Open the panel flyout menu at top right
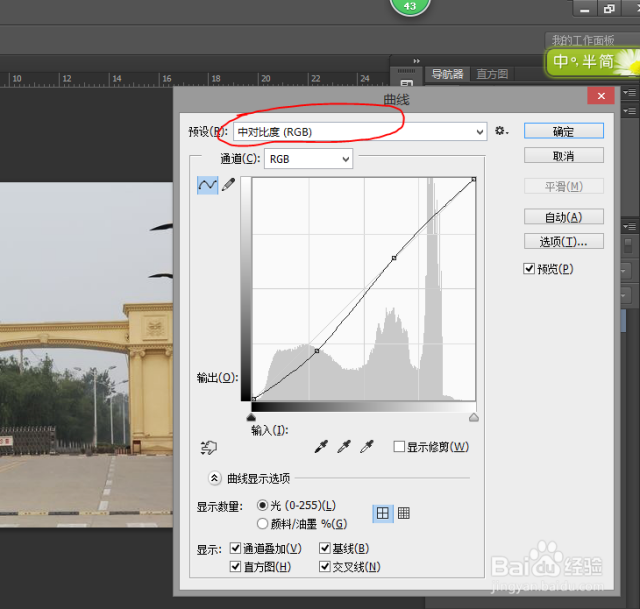This screenshot has height=609, width=640. [629, 93]
